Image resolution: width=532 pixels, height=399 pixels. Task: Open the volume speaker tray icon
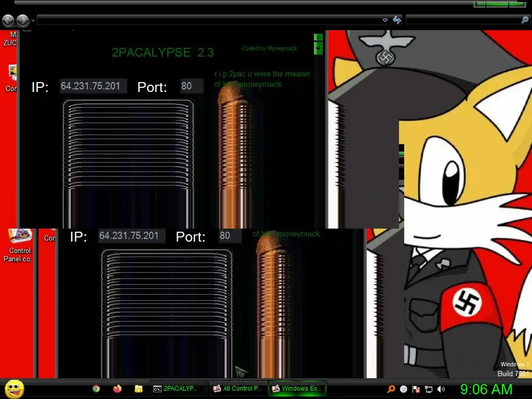(x=441, y=389)
